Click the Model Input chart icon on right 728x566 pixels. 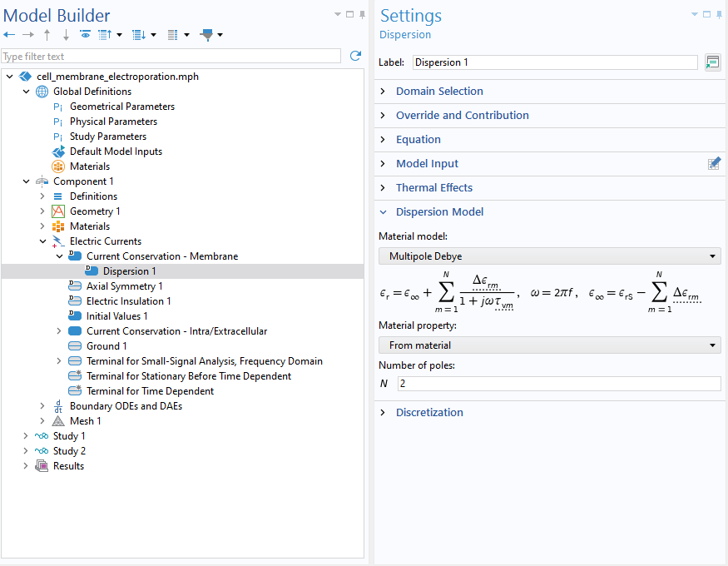(x=714, y=164)
